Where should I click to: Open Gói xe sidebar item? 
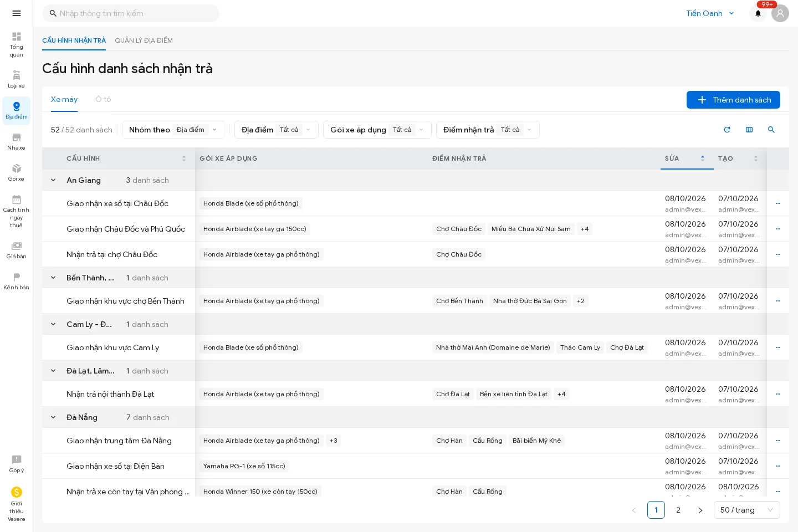[17, 172]
